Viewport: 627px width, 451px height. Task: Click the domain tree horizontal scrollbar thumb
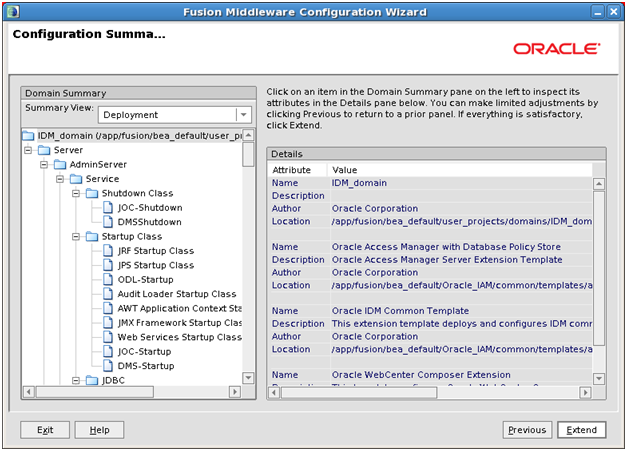point(95,392)
